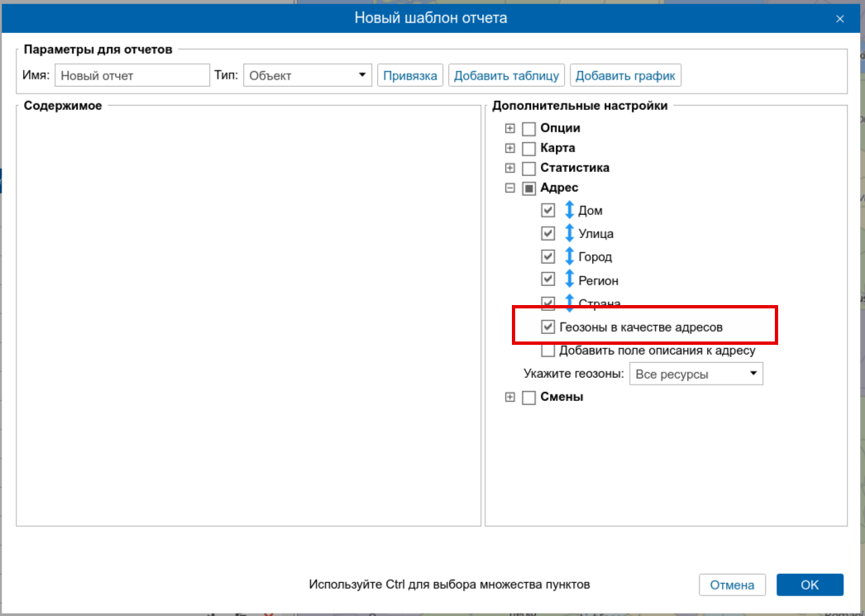Image resolution: width=865 pixels, height=616 pixels.
Task: Enable Добавить поле описания к адресу
Action: click(x=547, y=351)
